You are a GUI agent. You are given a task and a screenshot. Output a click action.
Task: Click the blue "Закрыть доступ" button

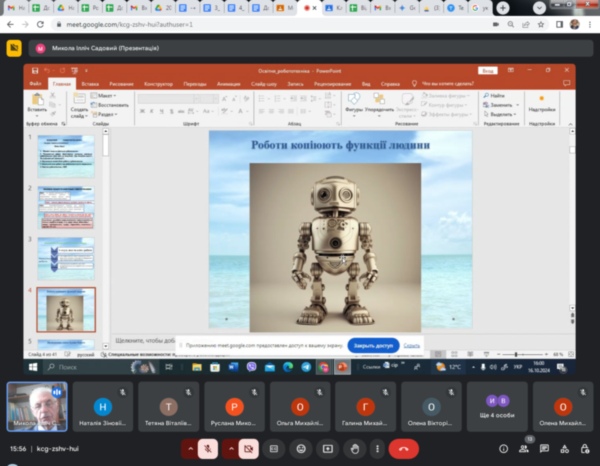(373, 345)
